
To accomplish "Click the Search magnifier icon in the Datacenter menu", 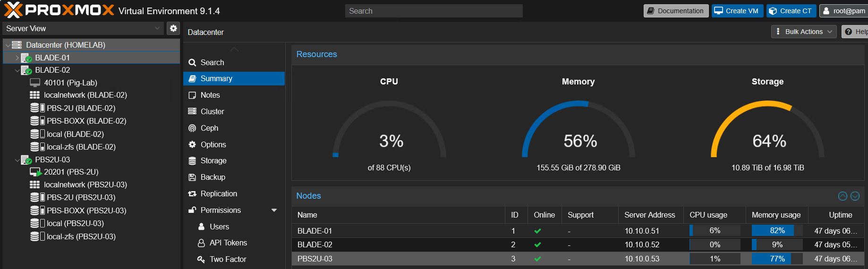I will [192, 62].
